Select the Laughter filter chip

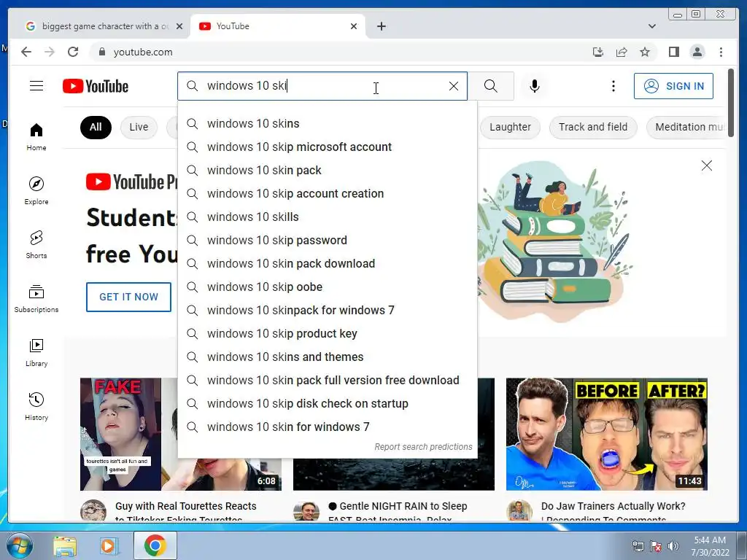510,127
